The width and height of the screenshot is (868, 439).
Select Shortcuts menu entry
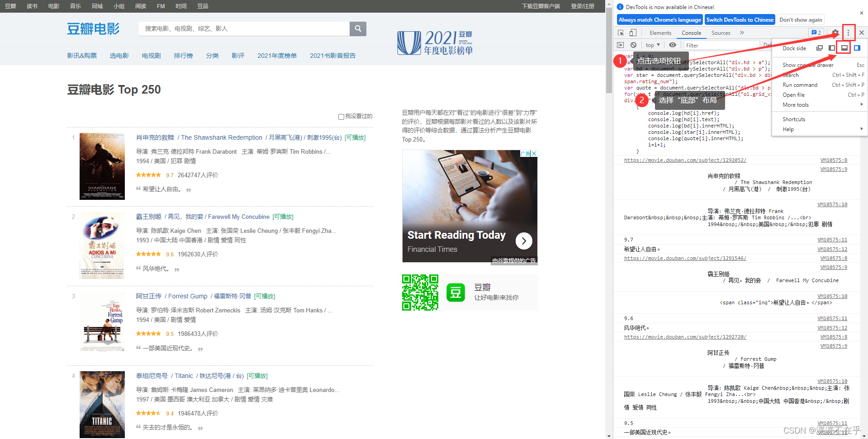819,119
